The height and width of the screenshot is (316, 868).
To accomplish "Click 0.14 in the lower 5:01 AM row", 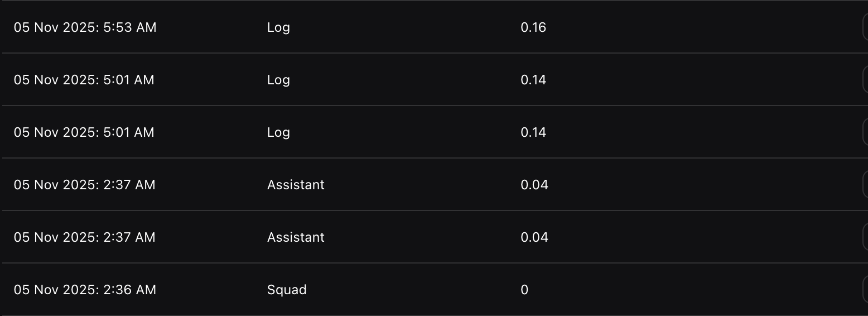I will coord(533,132).
